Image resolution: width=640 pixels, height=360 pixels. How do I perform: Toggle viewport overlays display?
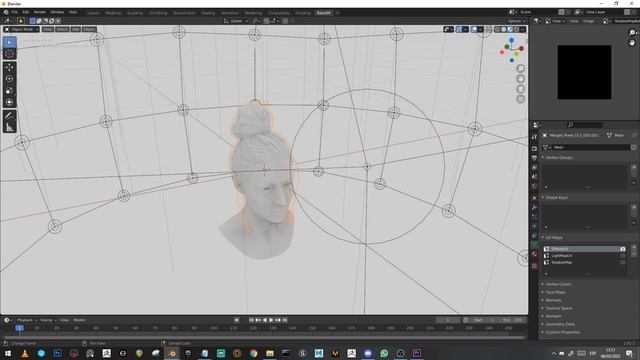(x=474, y=29)
